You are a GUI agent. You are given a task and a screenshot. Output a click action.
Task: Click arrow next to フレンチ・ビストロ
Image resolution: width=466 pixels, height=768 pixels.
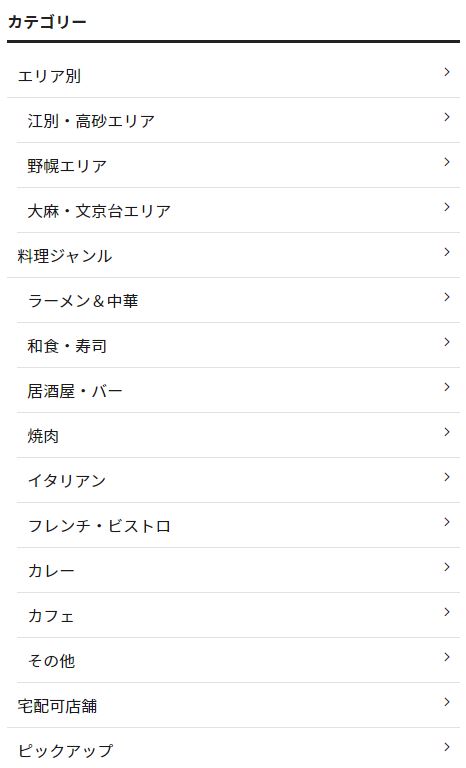click(x=446, y=522)
